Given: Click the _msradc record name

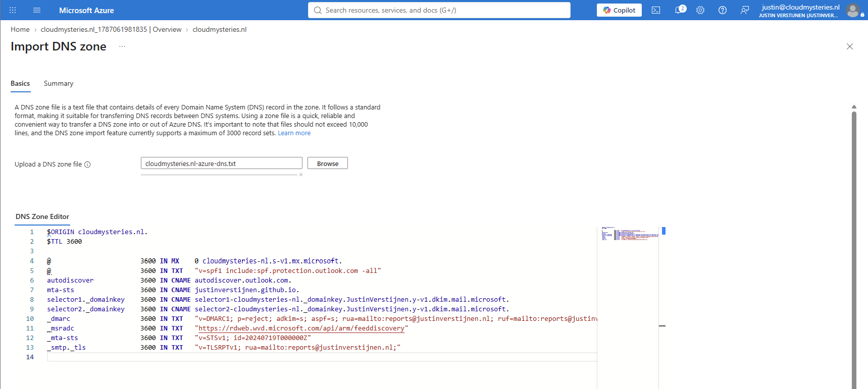Looking at the screenshot, I should pos(61,328).
